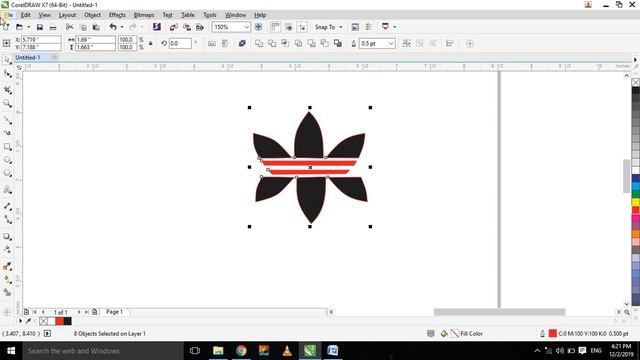Select the Polygon tool in toolbox
This screenshot has width=640, height=360.
7,173
